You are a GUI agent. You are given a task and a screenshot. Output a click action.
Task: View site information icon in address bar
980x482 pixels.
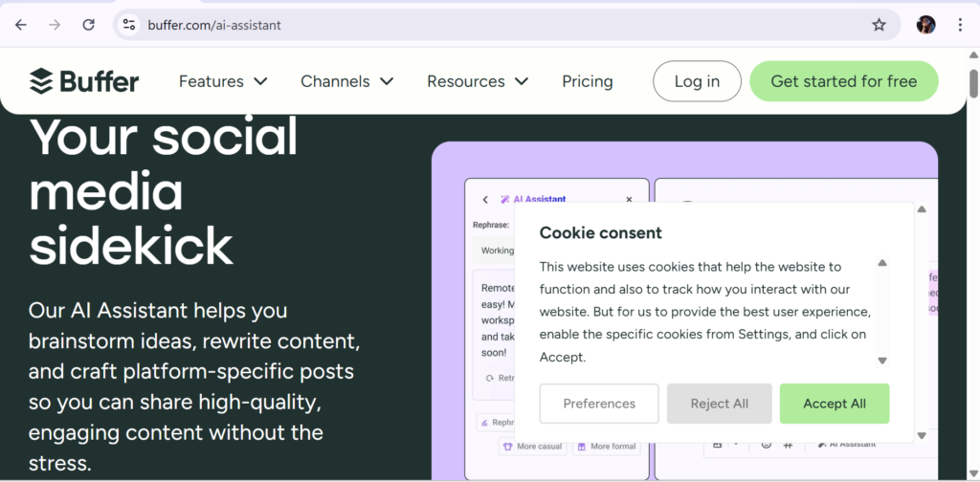[x=129, y=25]
